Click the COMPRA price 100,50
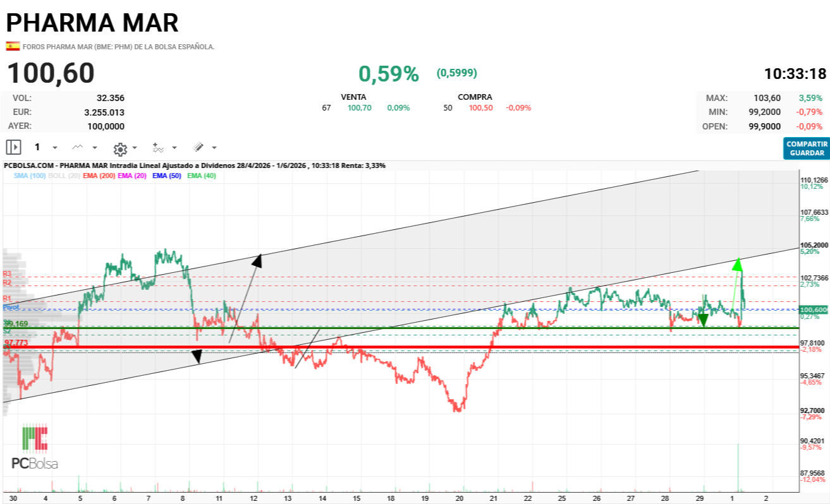The image size is (830, 504). 481,108
